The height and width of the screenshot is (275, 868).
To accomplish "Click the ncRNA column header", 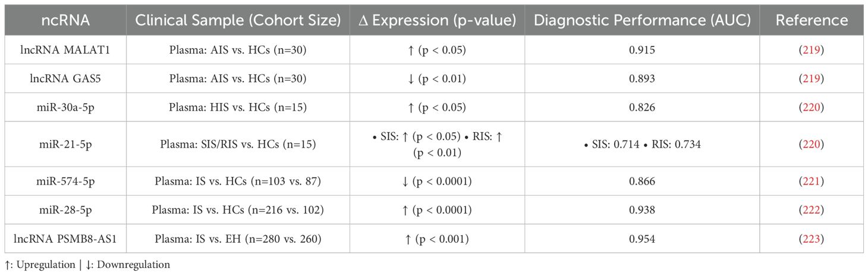I will (65, 21).
